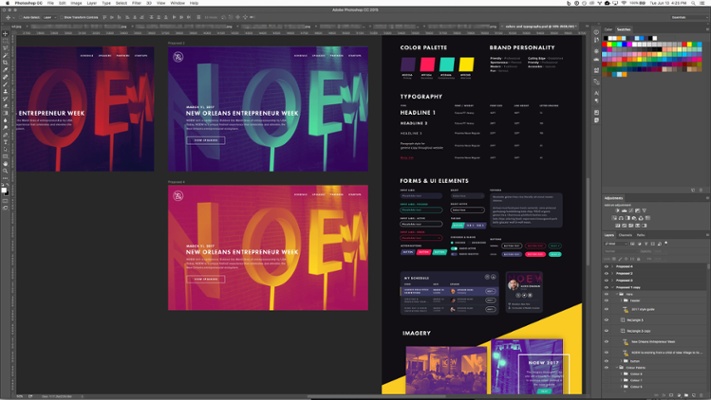Open Notification Center from the menu bar
The height and width of the screenshot is (400, 711).
[704, 3]
